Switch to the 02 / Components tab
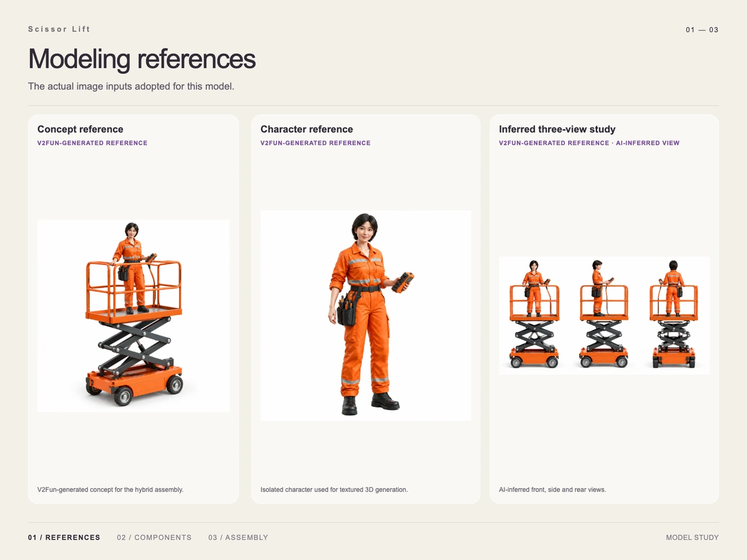This screenshot has height=560, width=747. coord(154,537)
